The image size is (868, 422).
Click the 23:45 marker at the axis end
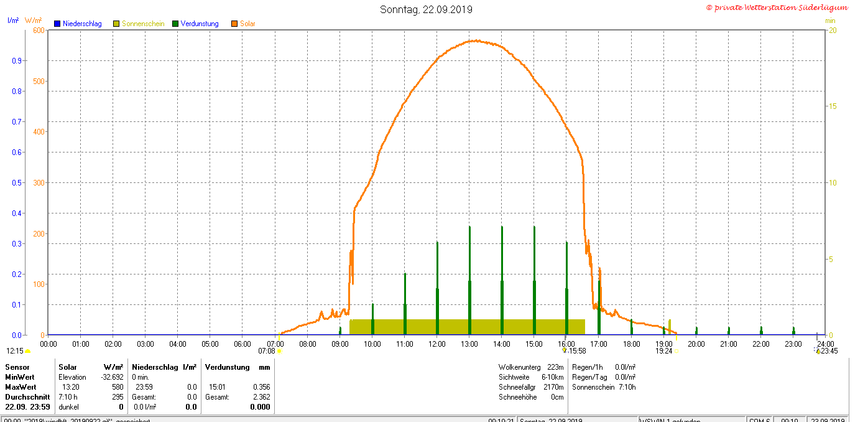(818, 351)
